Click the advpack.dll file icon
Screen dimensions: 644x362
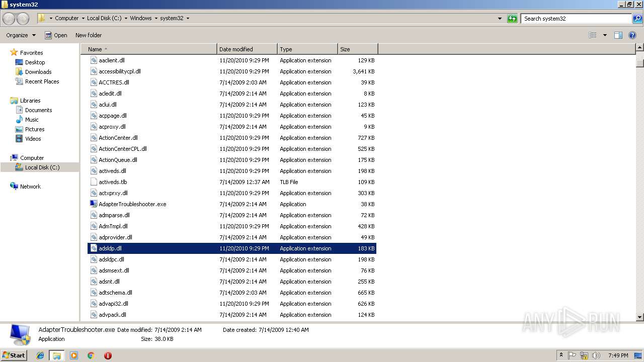click(x=94, y=315)
